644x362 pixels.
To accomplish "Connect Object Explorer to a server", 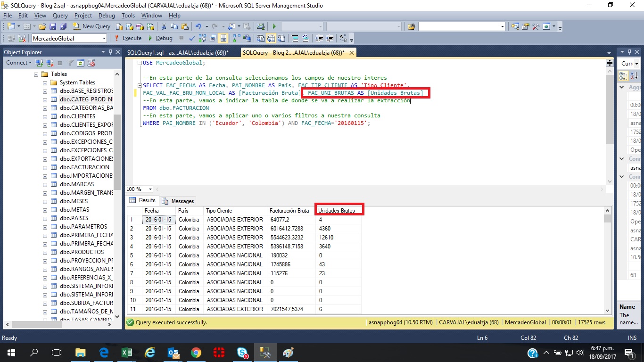I will (18, 62).
